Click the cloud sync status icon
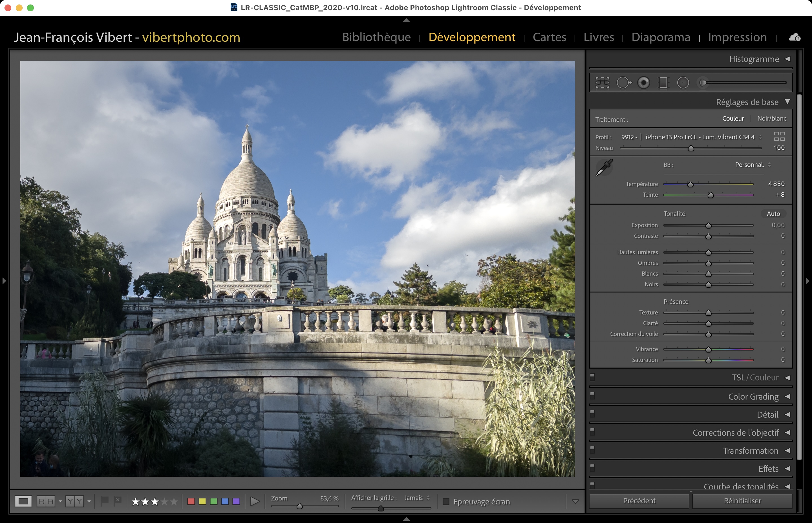Image resolution: width=812 pixels, height=523 pixels. coord(794,37)
